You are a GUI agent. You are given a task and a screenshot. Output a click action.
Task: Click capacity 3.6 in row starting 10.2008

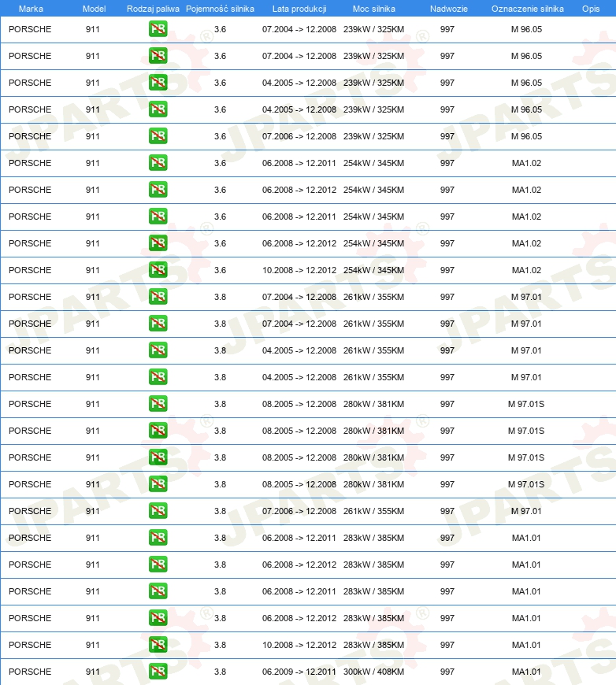pos(220,270)
